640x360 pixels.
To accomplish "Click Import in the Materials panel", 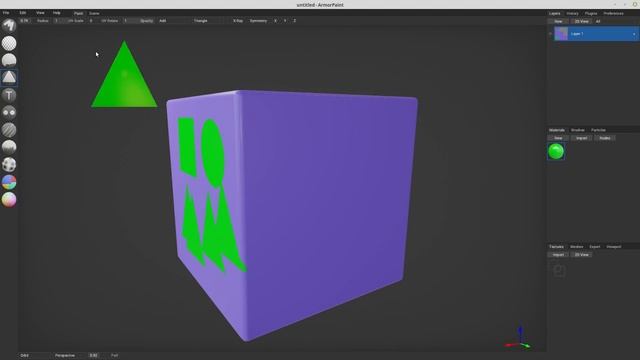I will (x=581, y=138).
